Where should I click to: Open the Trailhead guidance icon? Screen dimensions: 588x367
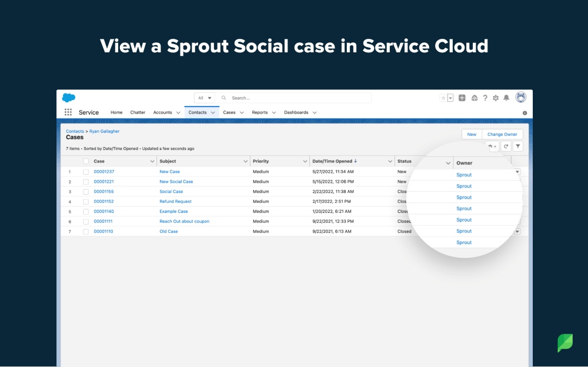(475, 98)
